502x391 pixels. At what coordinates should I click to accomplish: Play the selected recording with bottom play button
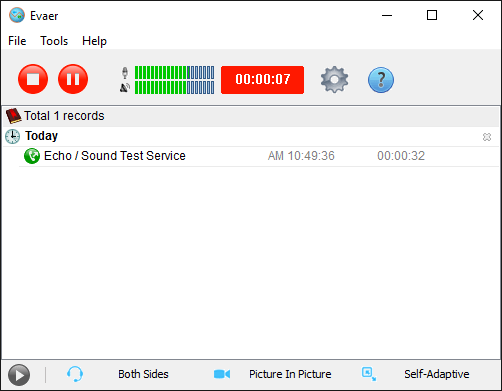tap(19, 375)
